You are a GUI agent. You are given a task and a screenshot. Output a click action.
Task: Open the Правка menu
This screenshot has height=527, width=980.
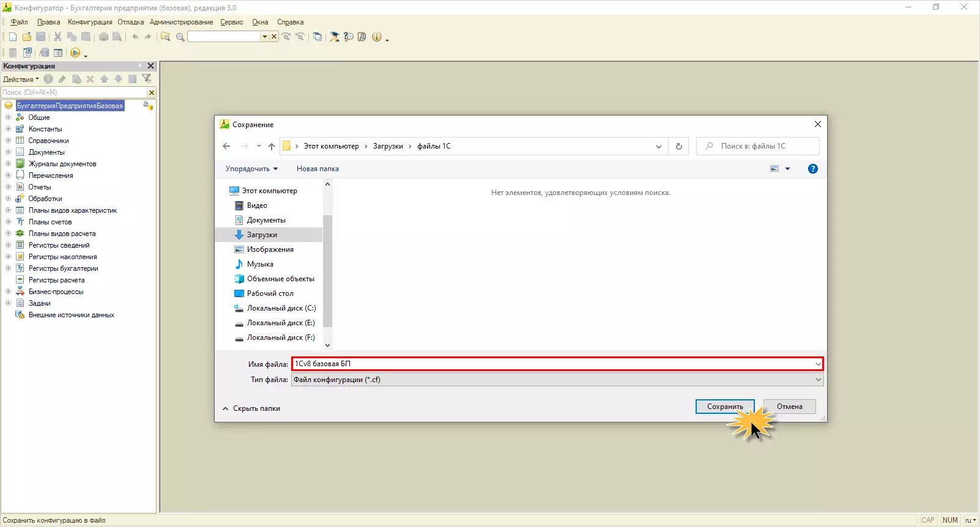49,22
